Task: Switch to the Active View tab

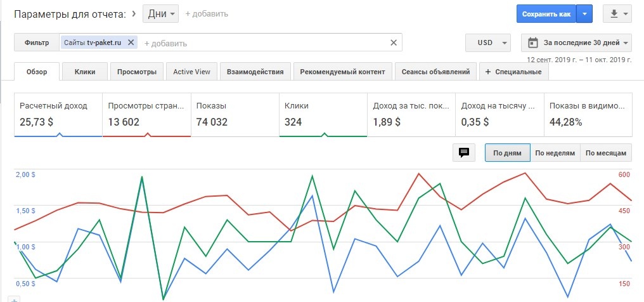Action: click(x=191, y=72)
